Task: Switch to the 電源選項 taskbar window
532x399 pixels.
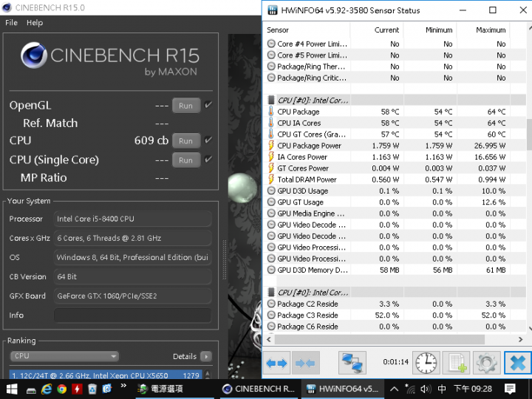Action: tap(175, 389)
